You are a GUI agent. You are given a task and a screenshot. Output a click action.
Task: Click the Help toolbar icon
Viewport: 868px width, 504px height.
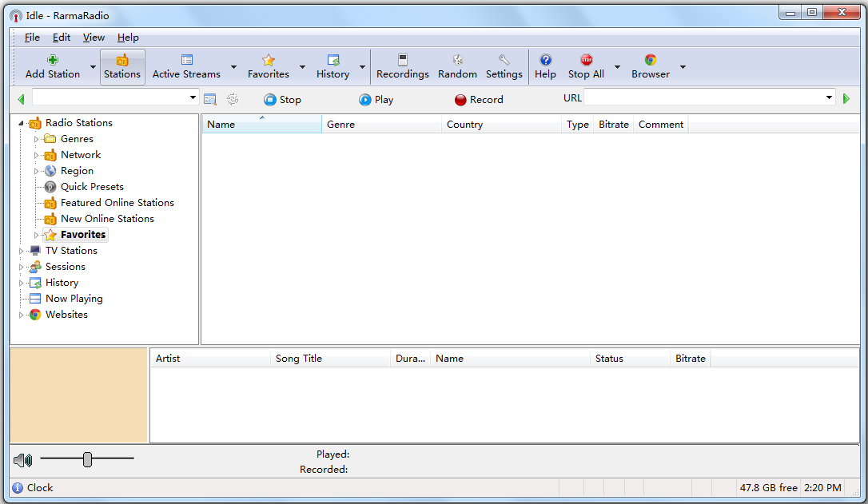point(545,67)
